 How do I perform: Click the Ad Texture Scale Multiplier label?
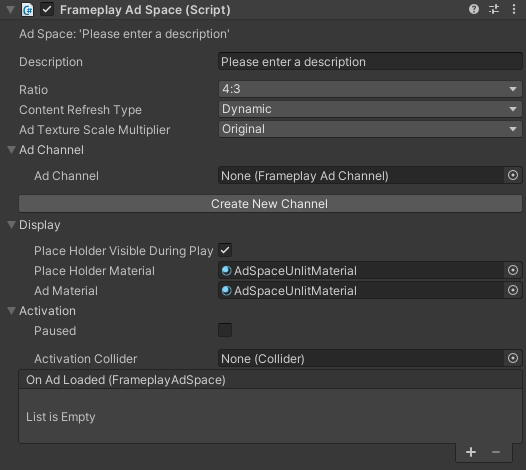click(x=95, y=130)
